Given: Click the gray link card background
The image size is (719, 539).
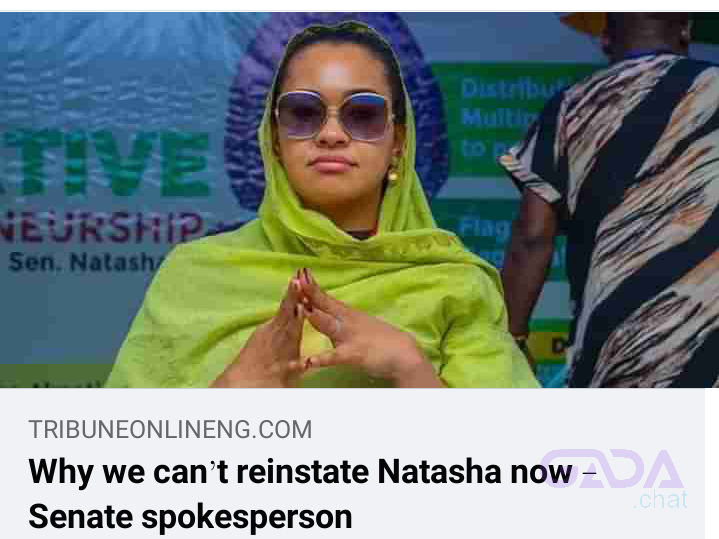Looking at the screenshot, I should tap(352, 463).
